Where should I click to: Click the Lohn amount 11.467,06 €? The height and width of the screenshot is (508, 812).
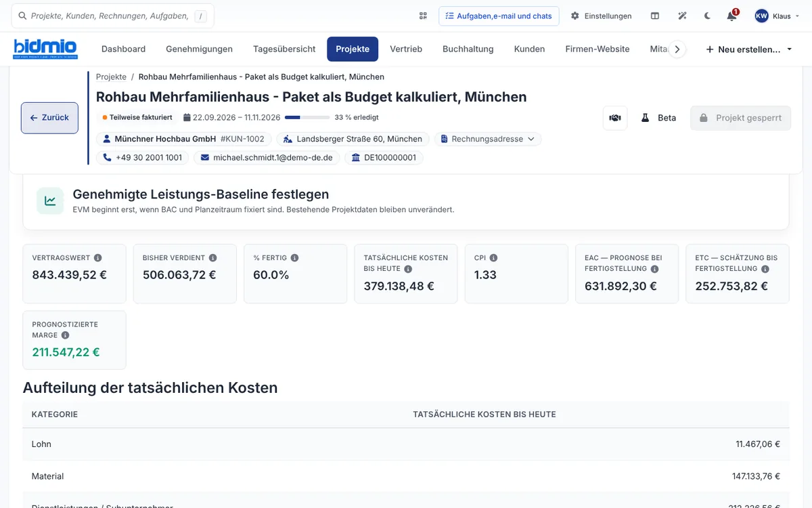(758, 444)
